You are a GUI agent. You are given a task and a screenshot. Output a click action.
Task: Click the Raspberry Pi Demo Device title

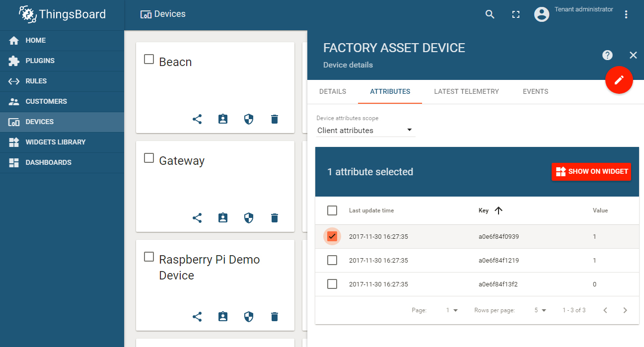point(210,268)
